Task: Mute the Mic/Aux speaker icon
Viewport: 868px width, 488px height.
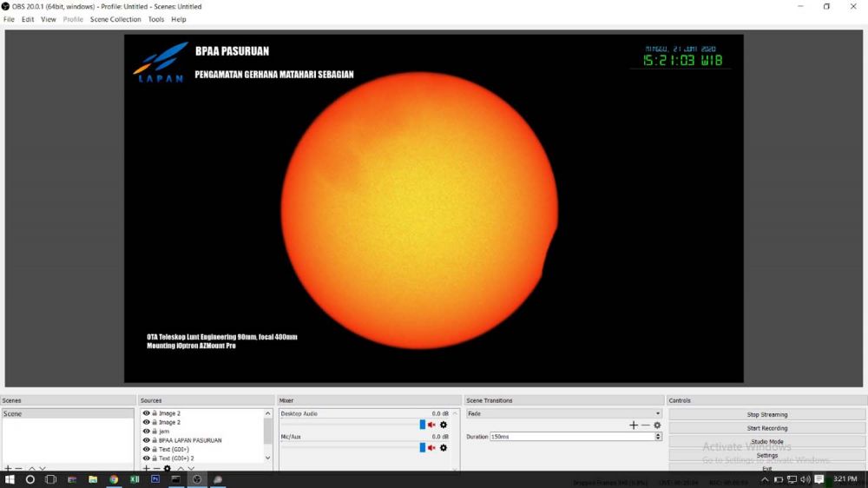Action: pyautogui.click(x=432, y=448)
